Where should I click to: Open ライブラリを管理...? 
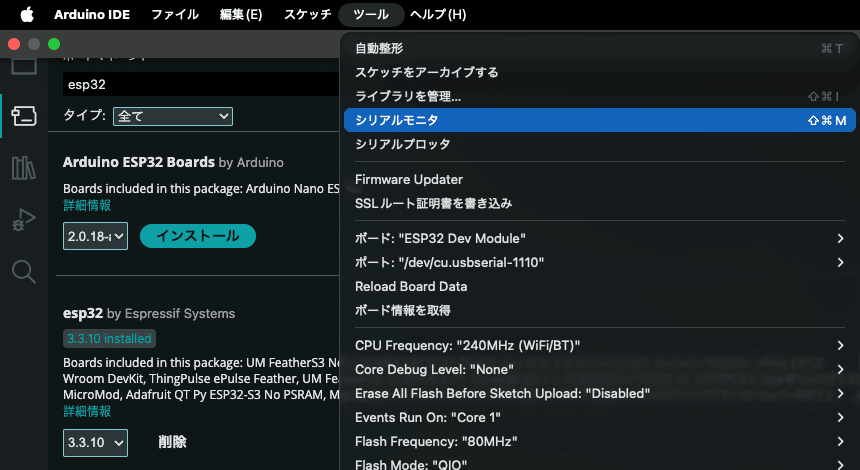click(599, 97)
